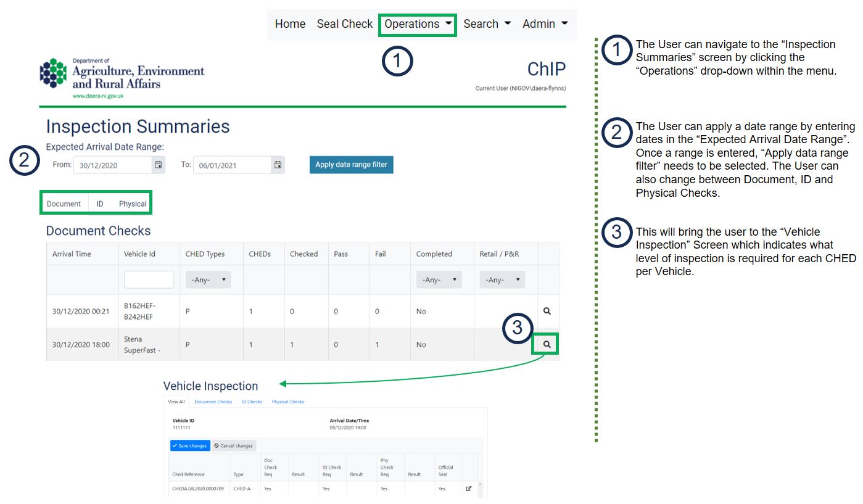Click magnifier icon for vehicle B162HEF-B242HEF
This screenshot has width=863, height=504.
(x=547, y=311)
